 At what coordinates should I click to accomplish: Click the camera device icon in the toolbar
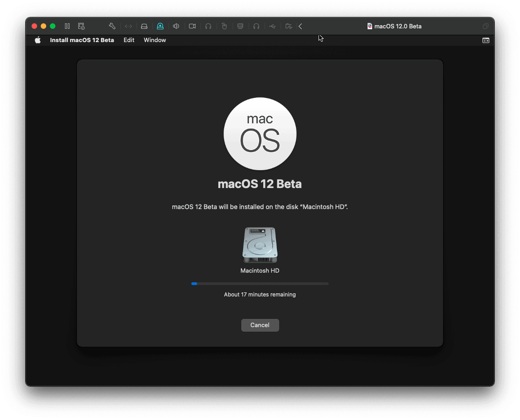pyautogui.click(x=192, y=26)
